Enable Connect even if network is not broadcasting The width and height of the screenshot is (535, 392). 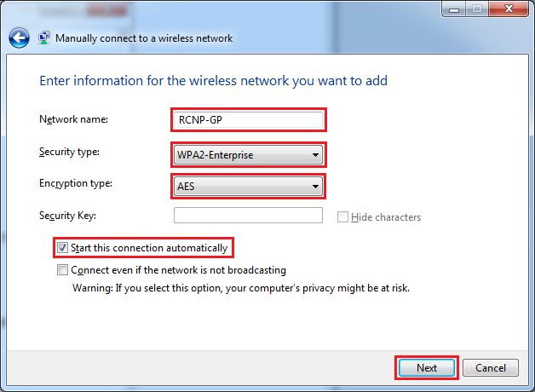(x=62, y=270)
